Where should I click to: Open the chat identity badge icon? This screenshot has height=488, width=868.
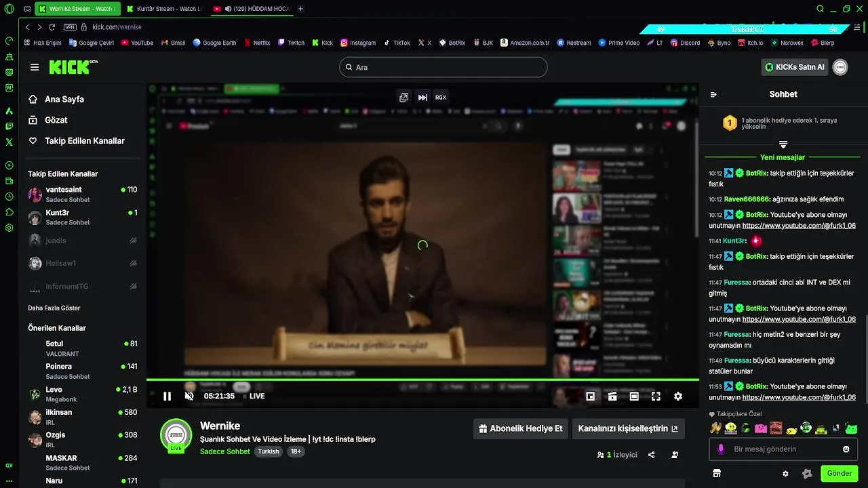point(807,474)
